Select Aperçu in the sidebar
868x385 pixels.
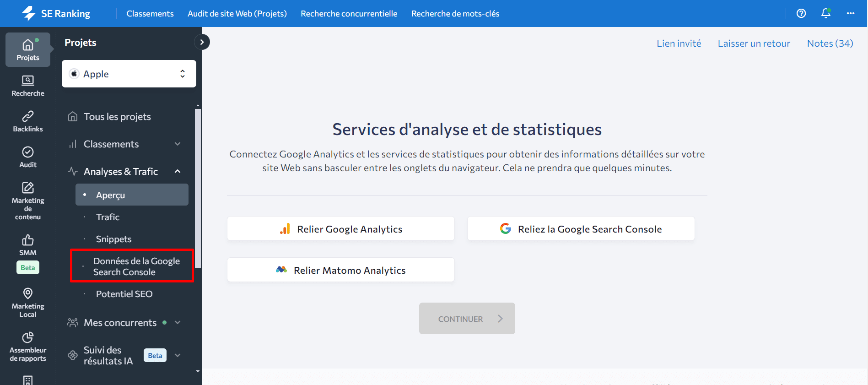[132, 195]
